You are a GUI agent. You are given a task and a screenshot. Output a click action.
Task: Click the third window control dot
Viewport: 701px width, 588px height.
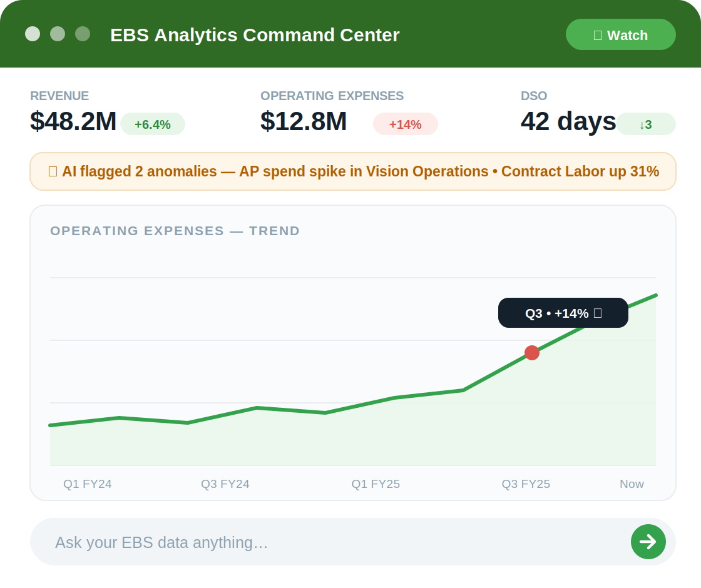click(x=83, y=34)
